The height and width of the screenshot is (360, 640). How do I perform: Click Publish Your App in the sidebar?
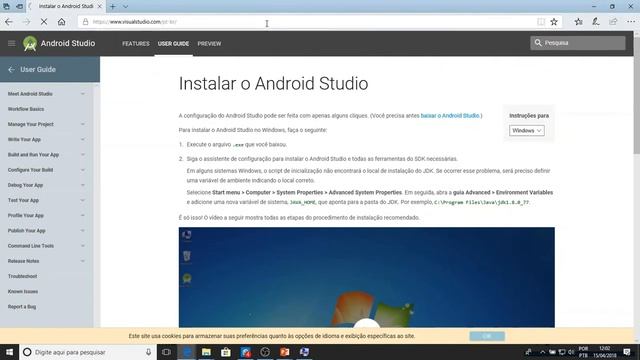click(27, 231)
